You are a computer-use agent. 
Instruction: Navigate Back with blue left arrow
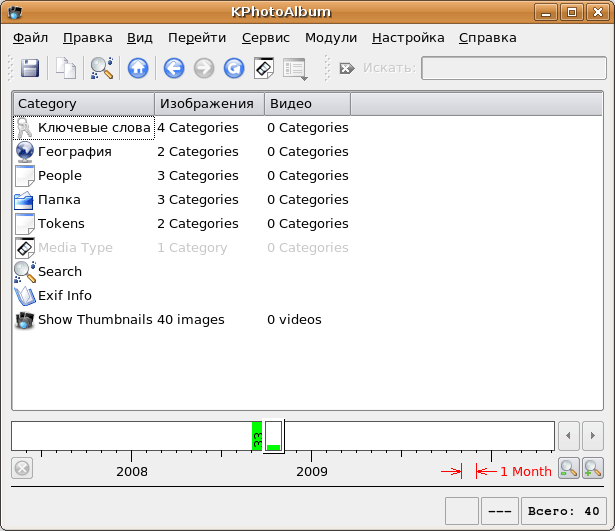[x=174, y=68]
